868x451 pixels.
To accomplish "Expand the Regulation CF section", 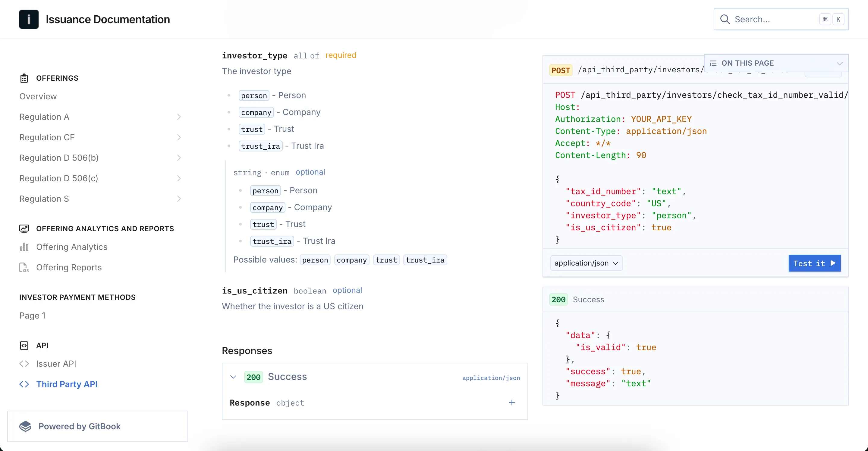I will click(179, 137).
